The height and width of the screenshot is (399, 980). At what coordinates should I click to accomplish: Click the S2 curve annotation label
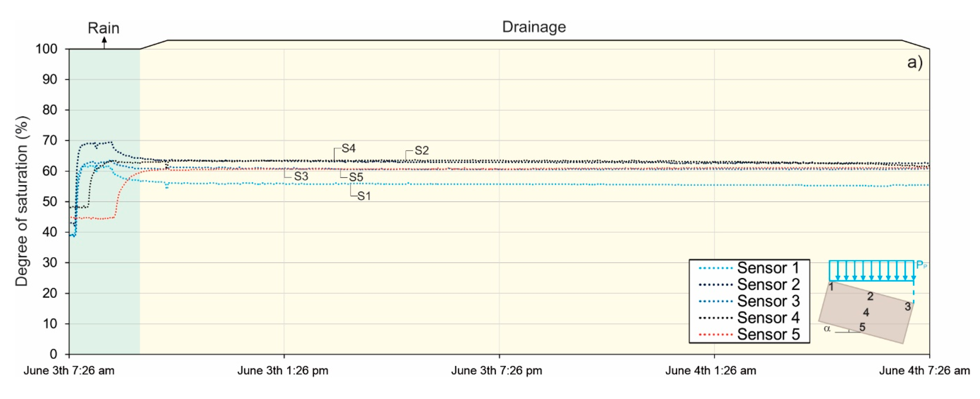422,150
